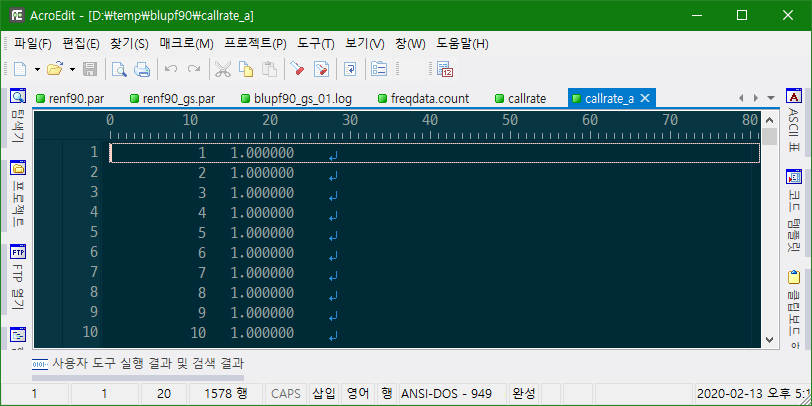The height and width of the screenshot is (406, 812).
Task: Open the 코드 템플릿 side panel
Action: click(793, 210)
